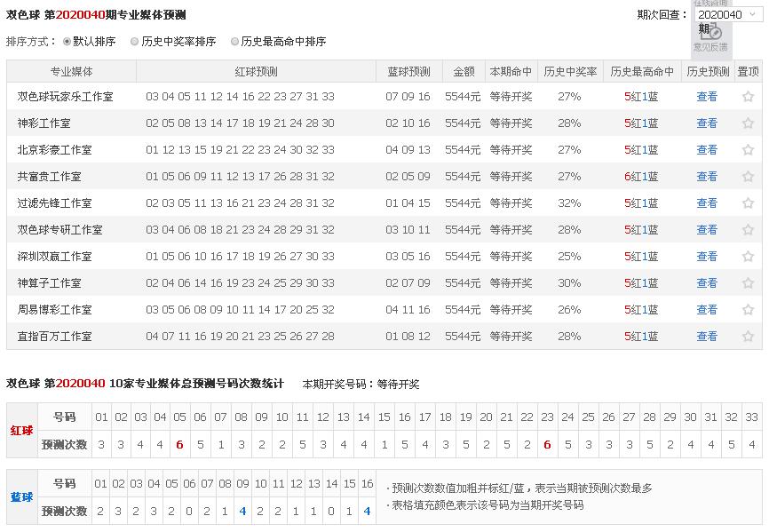Click 查看 for 周易博彩工作室
The image size is (769, 532).
tap(707, 310)
